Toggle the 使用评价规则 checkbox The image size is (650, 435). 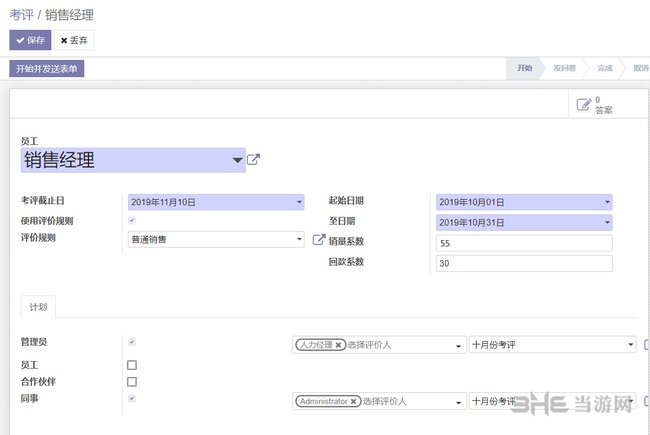point(132,220)
